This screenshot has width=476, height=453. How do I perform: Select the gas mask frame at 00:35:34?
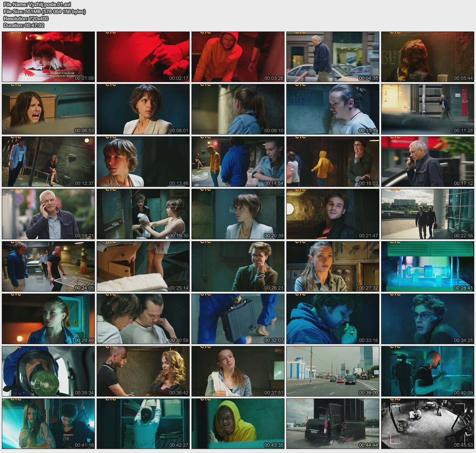point(48,371)
